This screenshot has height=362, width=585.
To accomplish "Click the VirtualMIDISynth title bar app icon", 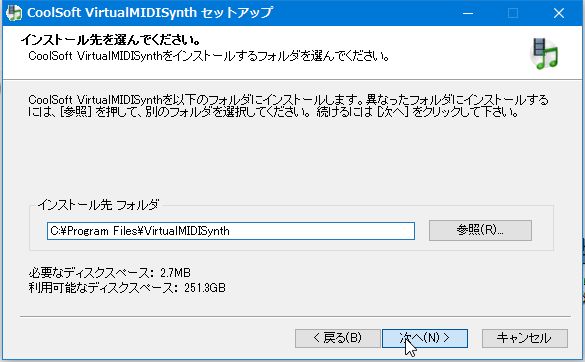I will [13, 13].
